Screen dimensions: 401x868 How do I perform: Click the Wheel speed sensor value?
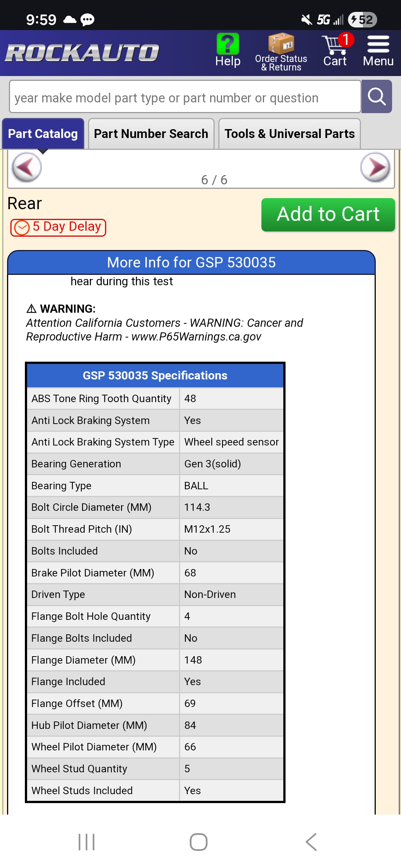[232, 442]
